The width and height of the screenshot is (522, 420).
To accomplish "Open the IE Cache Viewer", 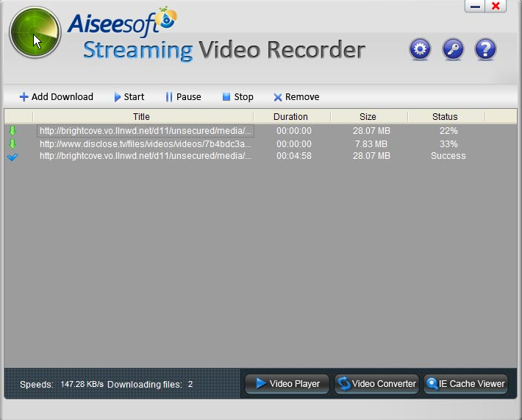I will click(465, 384).
